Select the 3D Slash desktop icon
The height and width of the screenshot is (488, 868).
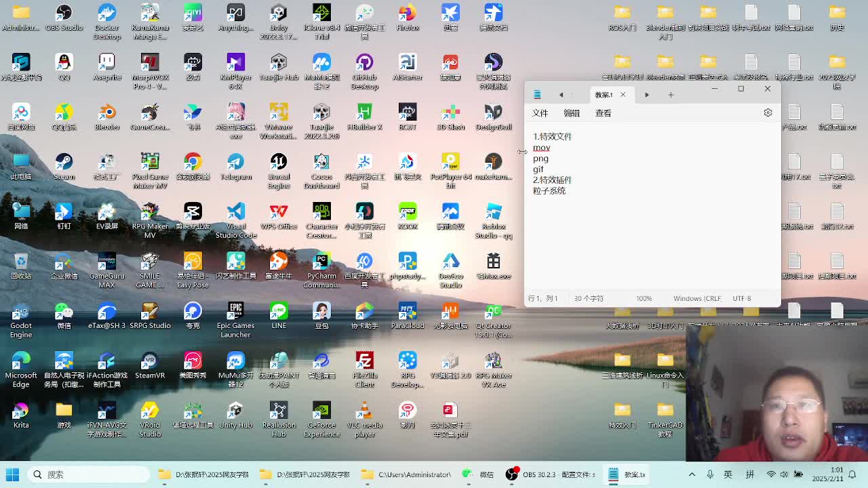(x=451, y=117)
